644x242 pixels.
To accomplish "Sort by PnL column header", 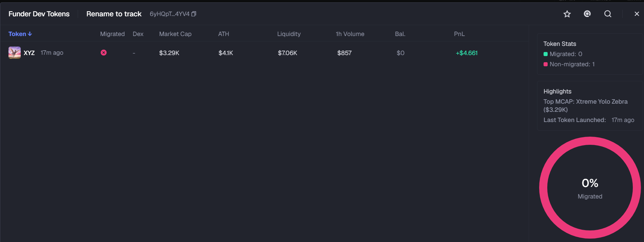I will pos(459,34).
